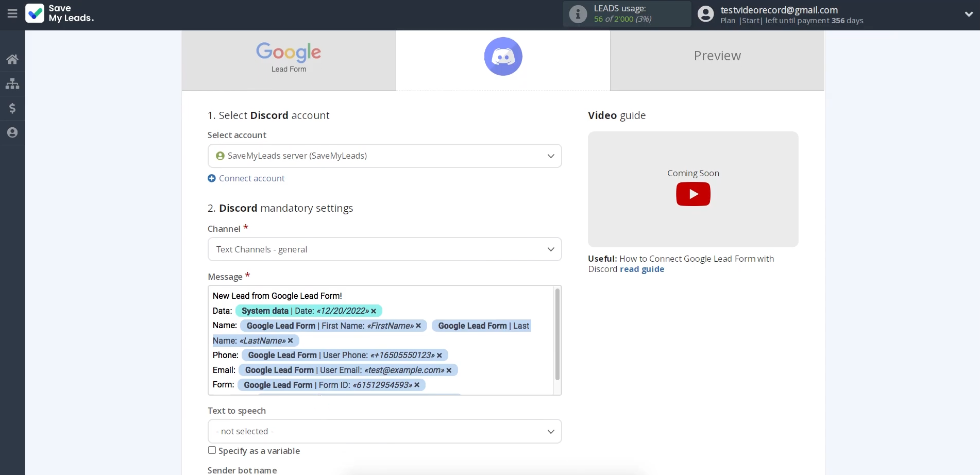Image resolution: width=980 pixels, height=475 pixels.
Task: Open connections sitemap icon in sidebar
Action: (x=12, y=83)
